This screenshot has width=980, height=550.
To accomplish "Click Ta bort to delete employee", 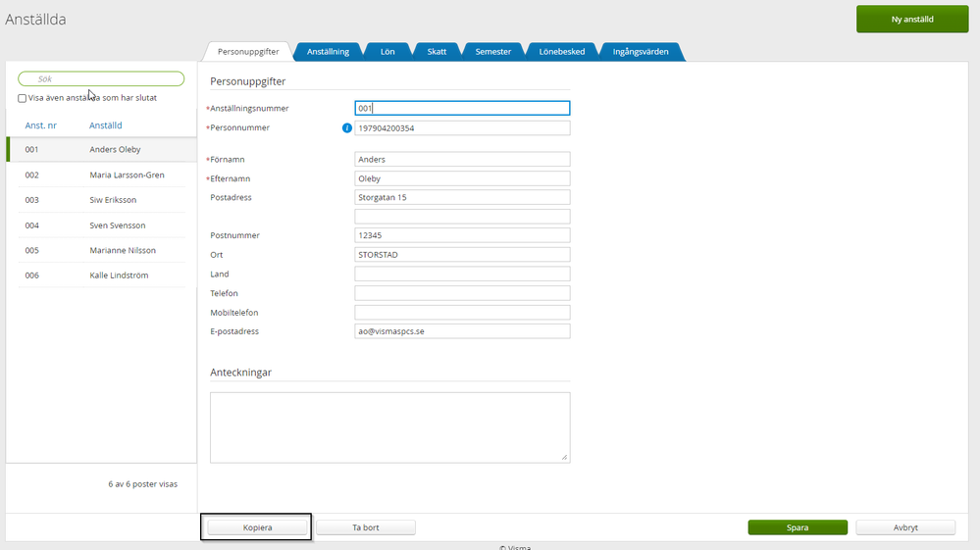I will click(x=365, y=527).
